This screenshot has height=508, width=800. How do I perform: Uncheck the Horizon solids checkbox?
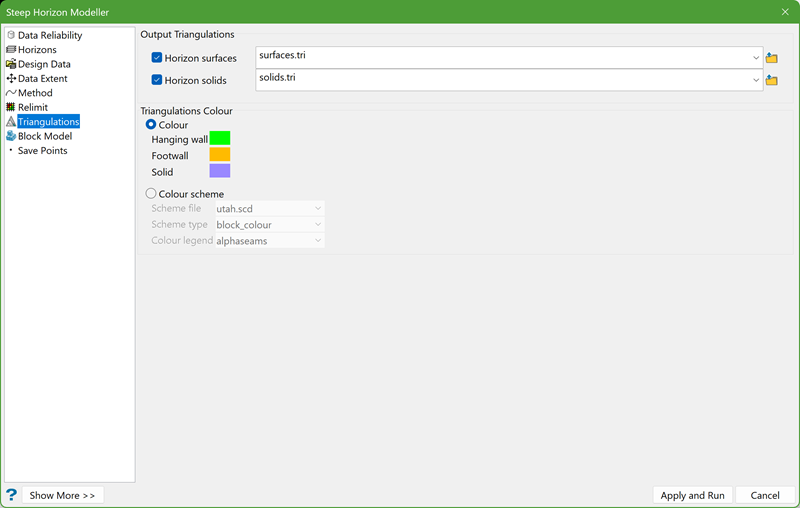(x=157, y=80)
